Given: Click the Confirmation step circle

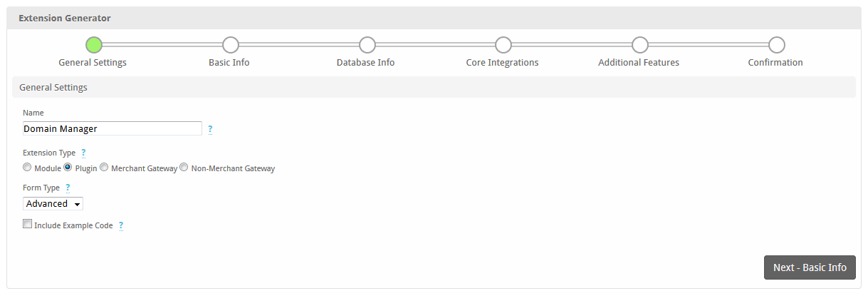Looking at the screenshot, I should 776,45.
